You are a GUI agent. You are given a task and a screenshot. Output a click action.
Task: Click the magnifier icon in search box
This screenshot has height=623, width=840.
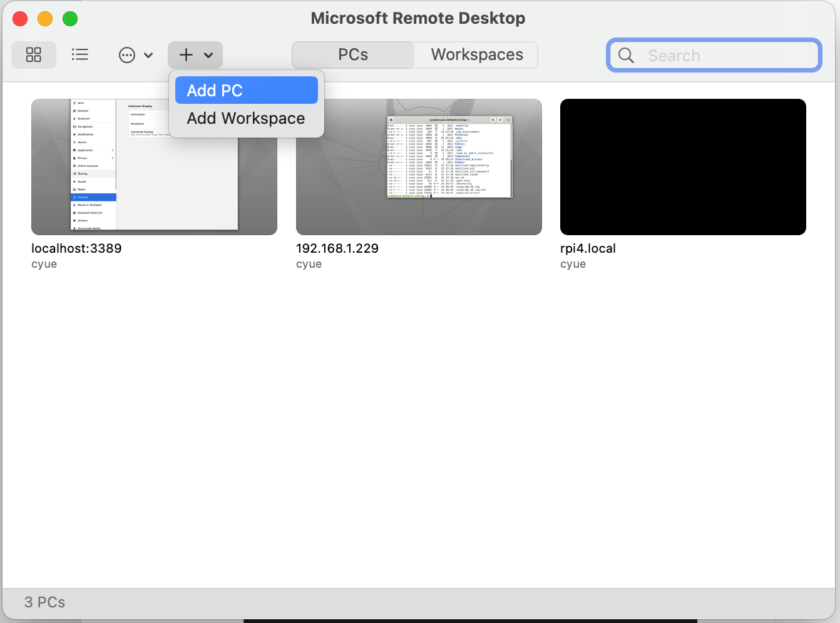626,56
